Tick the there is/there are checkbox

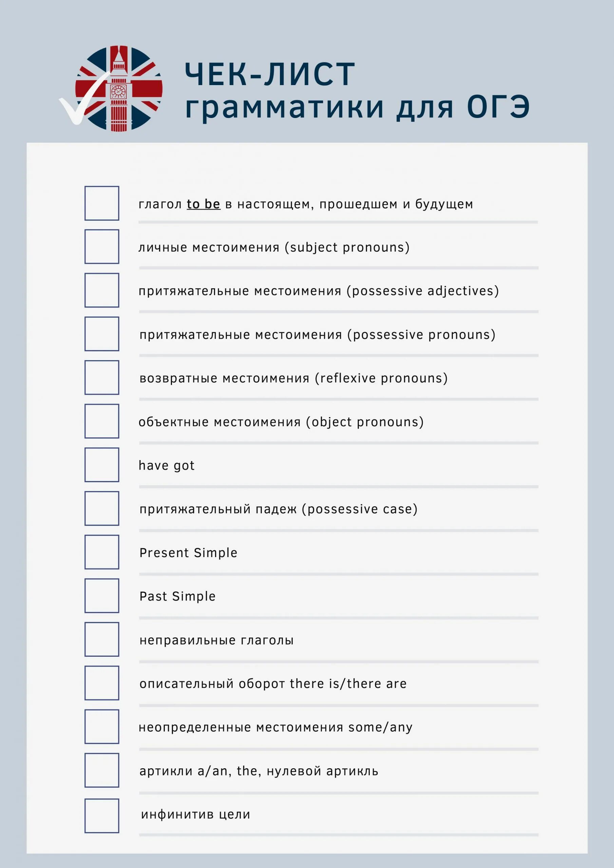point(102,683)
